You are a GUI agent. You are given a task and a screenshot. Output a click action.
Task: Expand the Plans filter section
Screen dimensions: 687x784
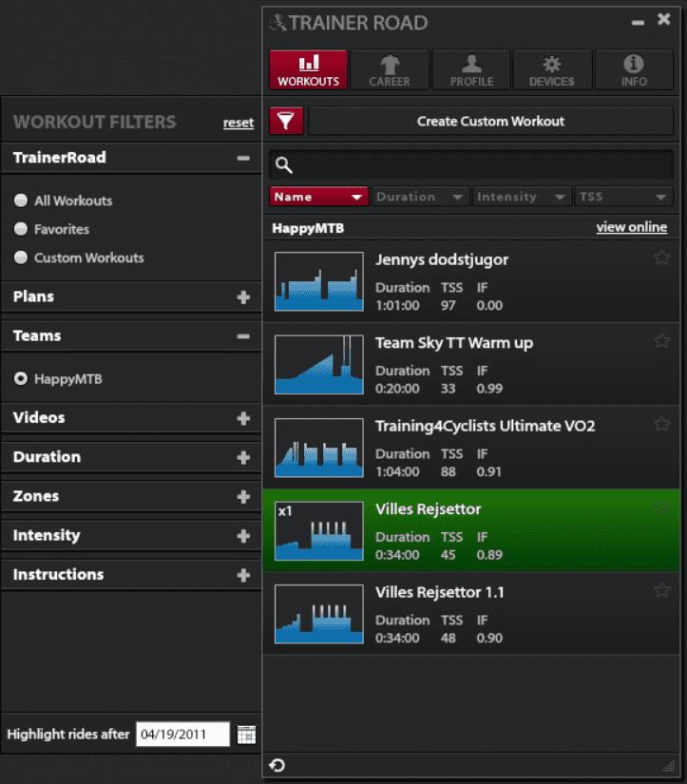[x=243, y=297]
